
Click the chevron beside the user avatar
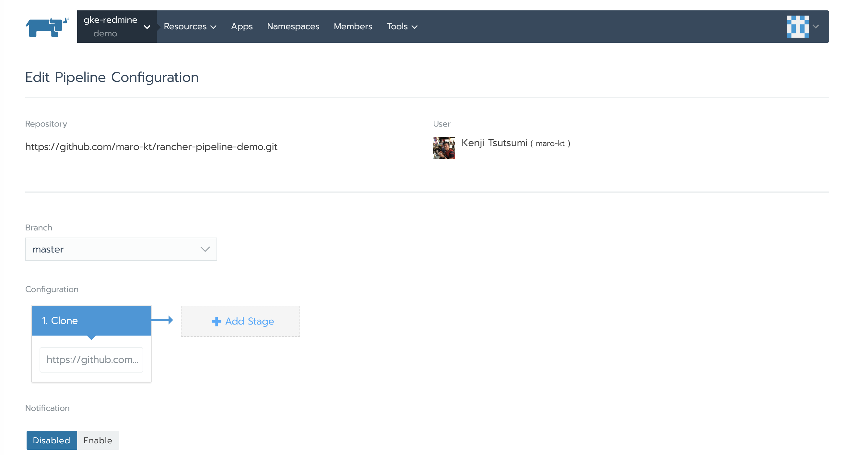click(816, 26)
